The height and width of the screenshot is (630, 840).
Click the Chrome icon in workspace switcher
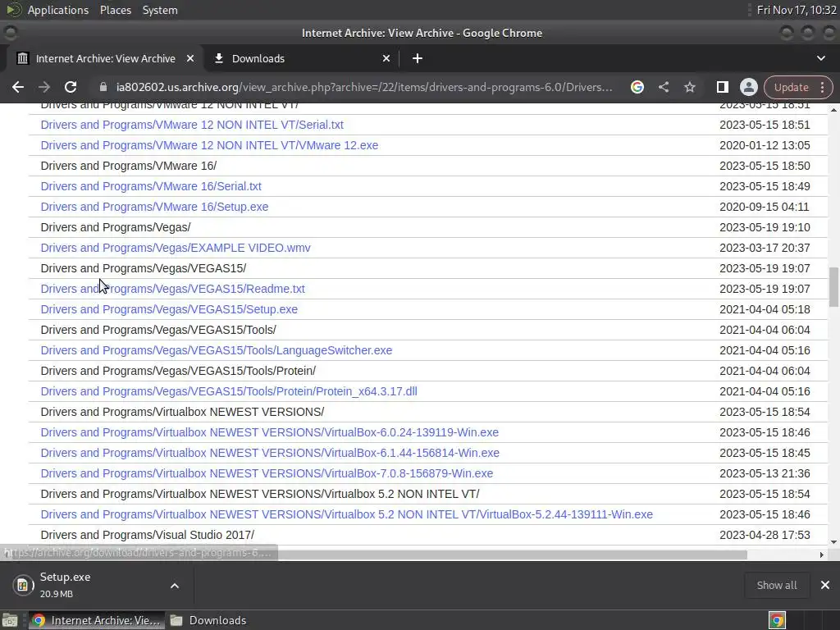tap(777, 620)
